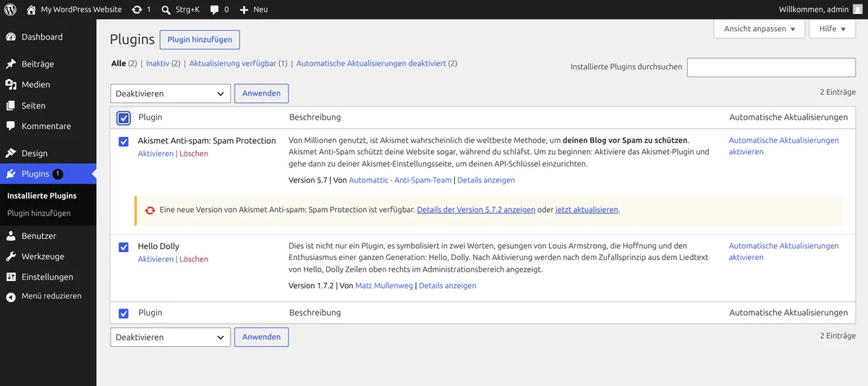Click the Medien media icon
The height and width of the screenshot is (386, 868).
tap(11, 85)
